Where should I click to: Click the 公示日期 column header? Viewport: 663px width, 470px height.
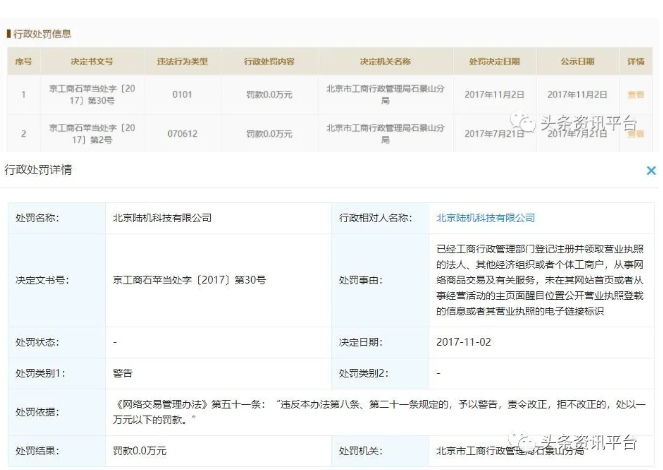[x=577, y=61]
